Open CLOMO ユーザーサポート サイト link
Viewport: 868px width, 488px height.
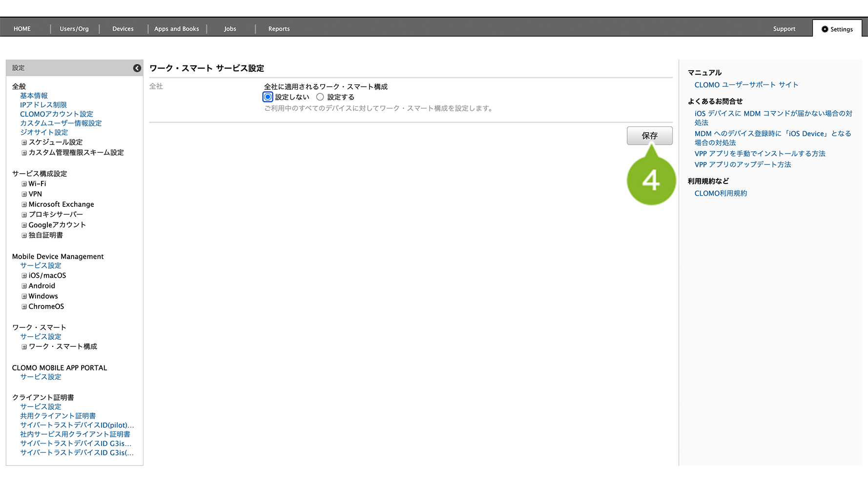pos(746,85)
